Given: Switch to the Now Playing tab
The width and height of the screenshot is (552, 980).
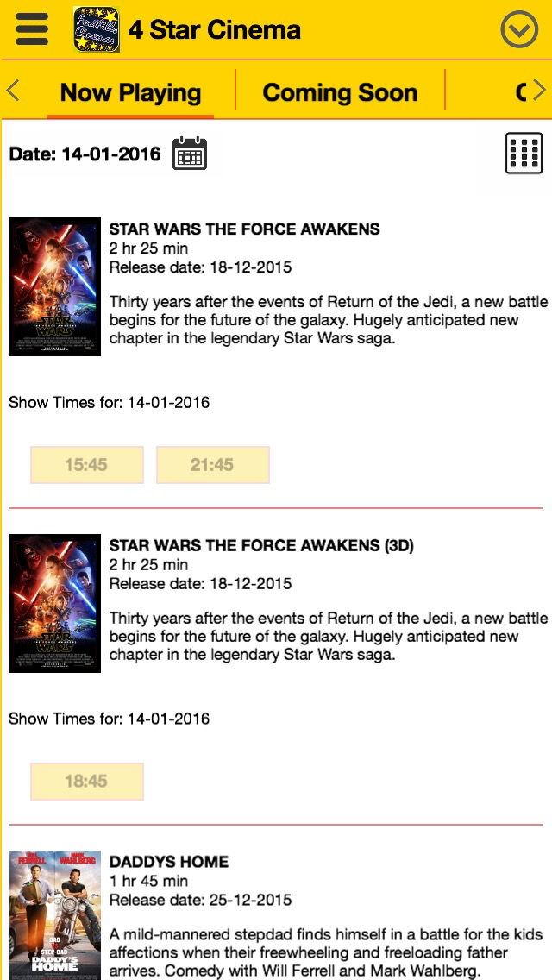Looking at the screenshot, I should (130, 92).
